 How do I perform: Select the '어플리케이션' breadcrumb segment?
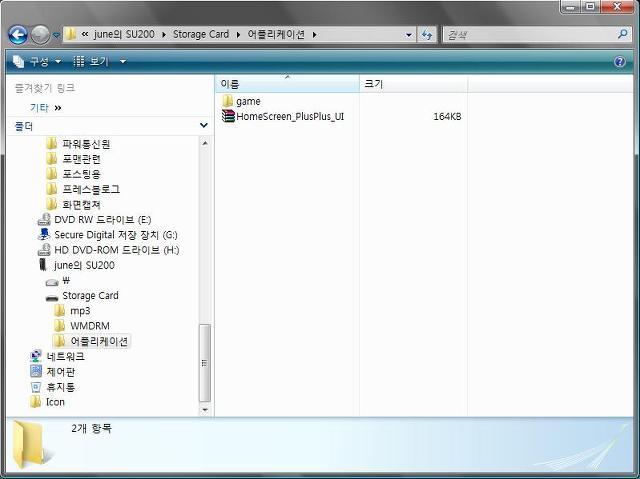[x=276, y=34]
